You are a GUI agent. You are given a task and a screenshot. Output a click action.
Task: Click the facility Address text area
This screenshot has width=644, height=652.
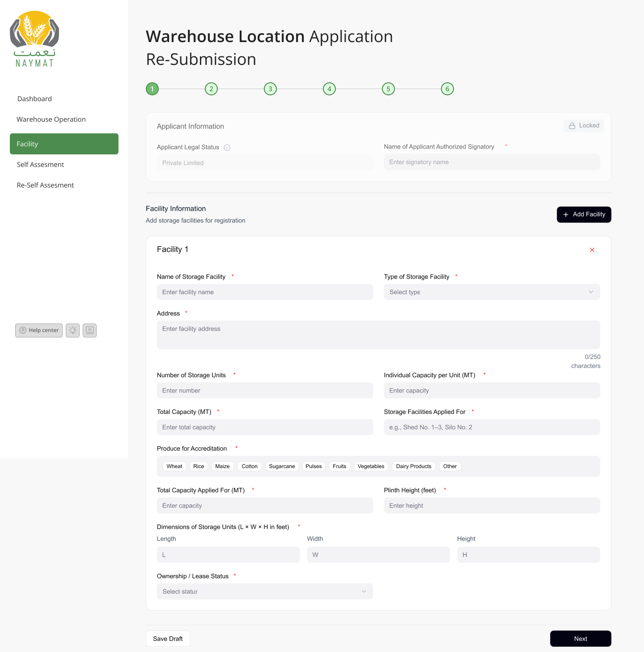tap(378, 335)
